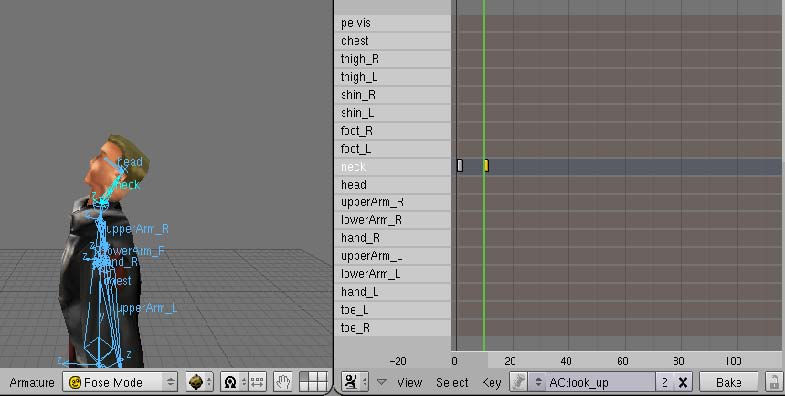Image resolution: width=785 pixels, height=396 pixels.
Task: Toggle the lock icon beside Bake
Action: [x=773, y=382]
